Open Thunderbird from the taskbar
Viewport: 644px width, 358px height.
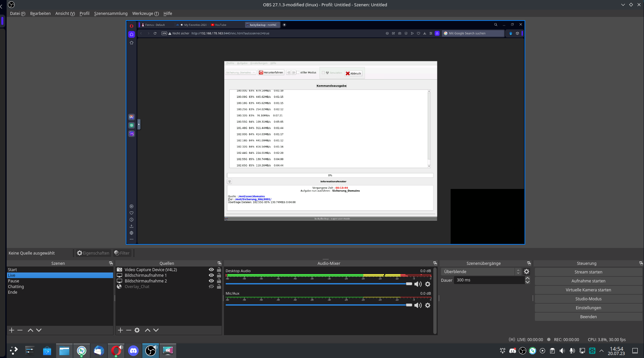click(99, 350)
